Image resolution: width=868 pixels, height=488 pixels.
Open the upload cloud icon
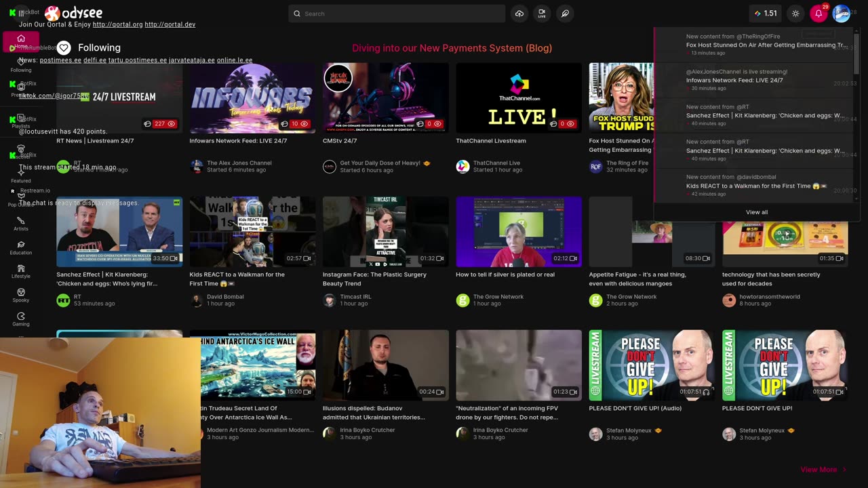click(519, 14)
